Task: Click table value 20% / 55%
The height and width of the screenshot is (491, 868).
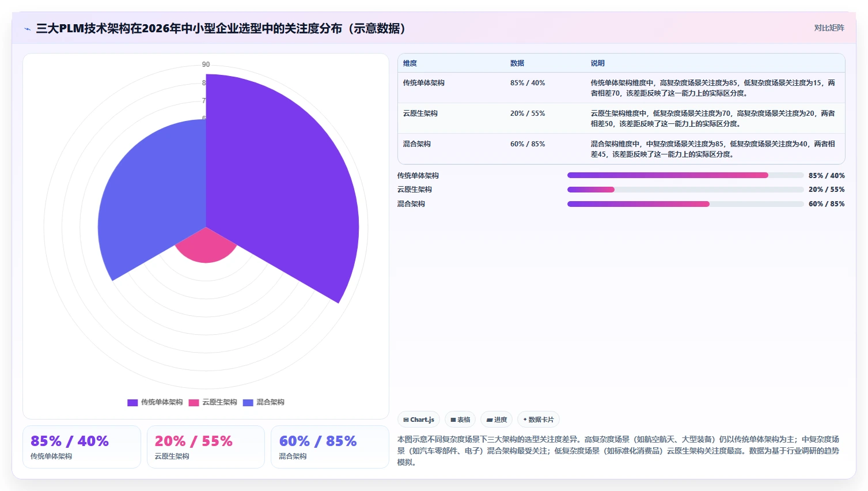Action: [x=528, y=114]
